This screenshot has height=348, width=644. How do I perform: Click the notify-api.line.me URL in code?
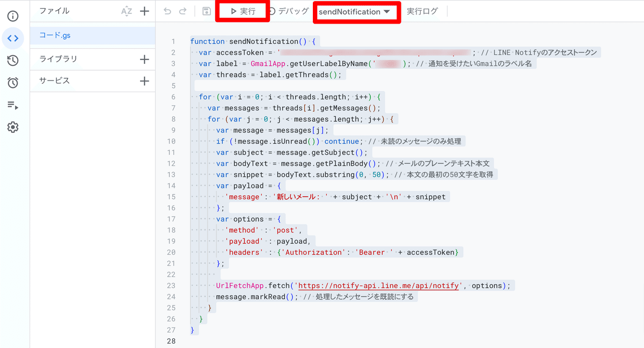pyautogui.click(x=379, y=286)
